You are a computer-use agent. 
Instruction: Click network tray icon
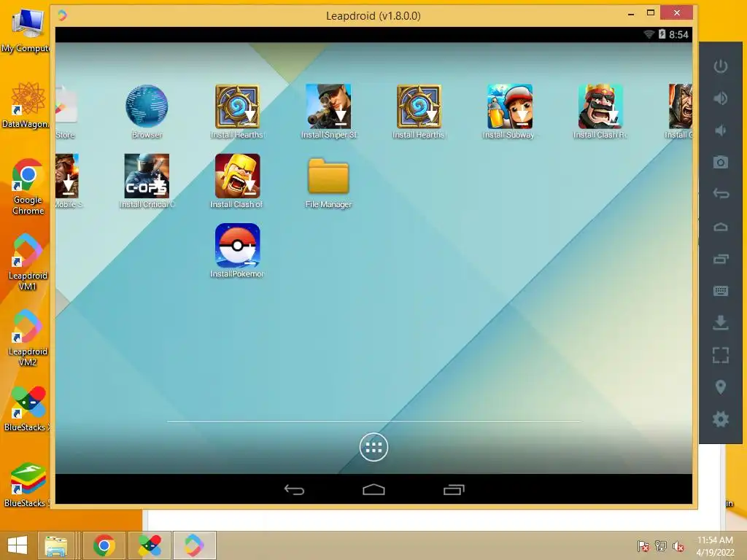point(661,546)
